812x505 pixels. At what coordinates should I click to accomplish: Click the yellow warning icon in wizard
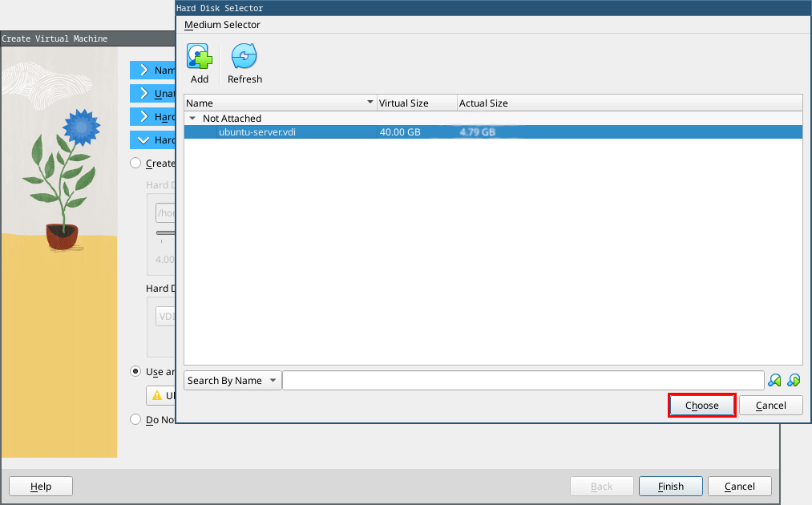tap(157, 396)
